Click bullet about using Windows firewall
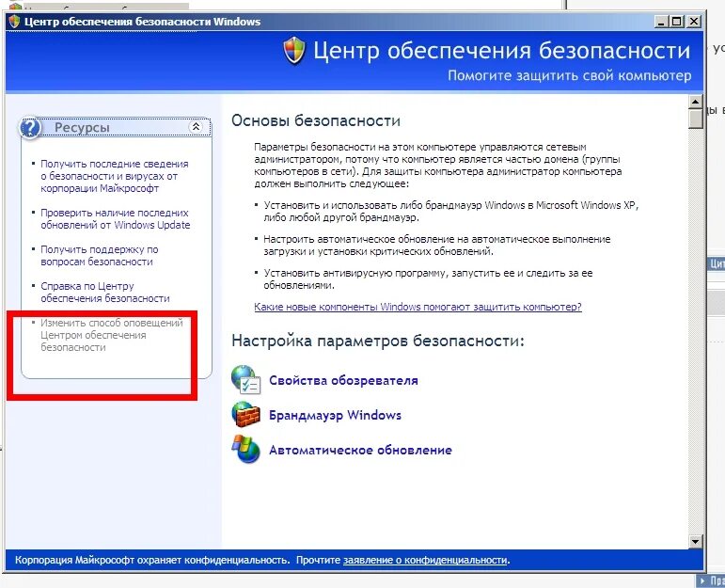 pyautogui.click(x=450, y=211)
